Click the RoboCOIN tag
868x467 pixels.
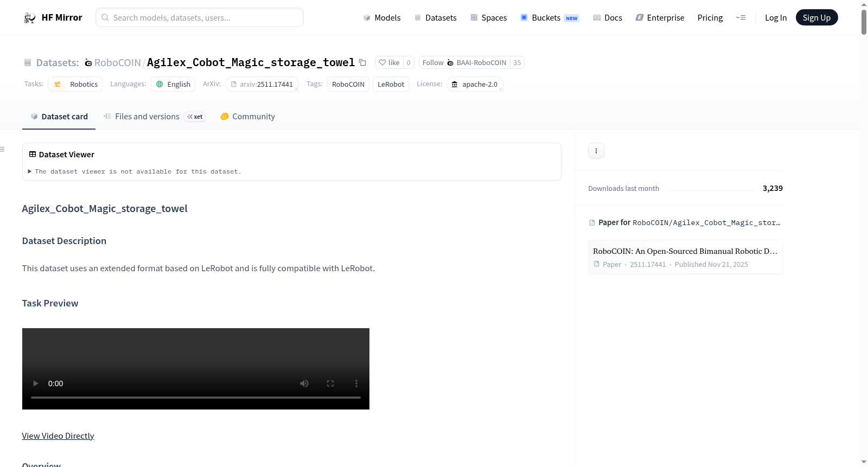click(x=348, y=84)
